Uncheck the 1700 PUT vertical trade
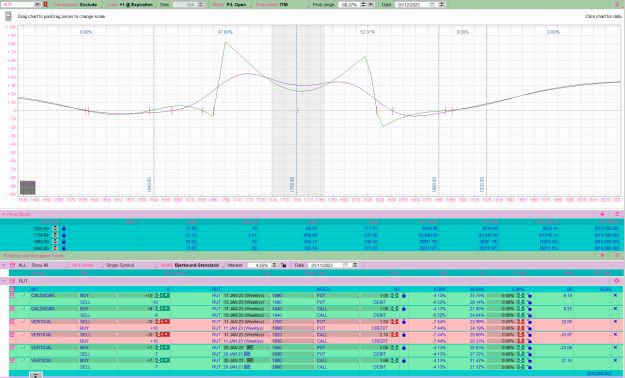 12,322
